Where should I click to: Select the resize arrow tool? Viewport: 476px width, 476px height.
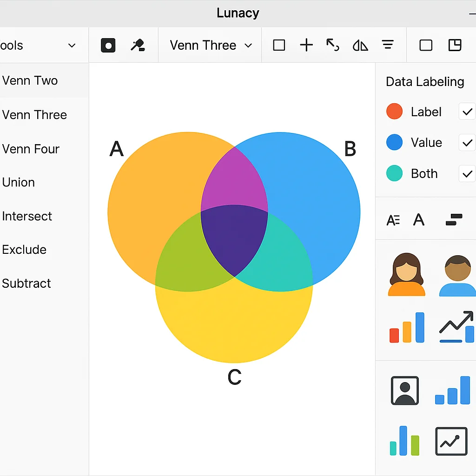click(333, 45)
